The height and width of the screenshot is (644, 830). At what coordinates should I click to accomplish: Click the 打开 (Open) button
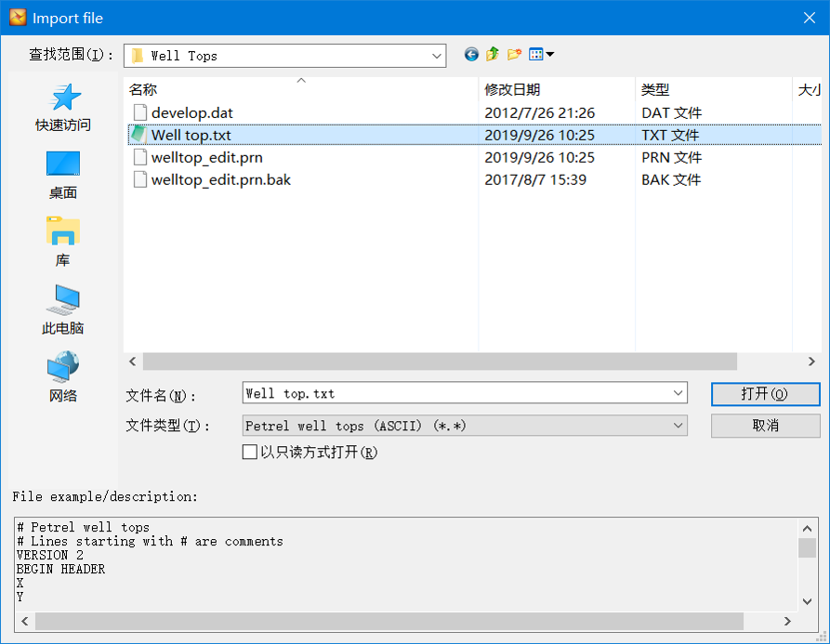(765, 394)
